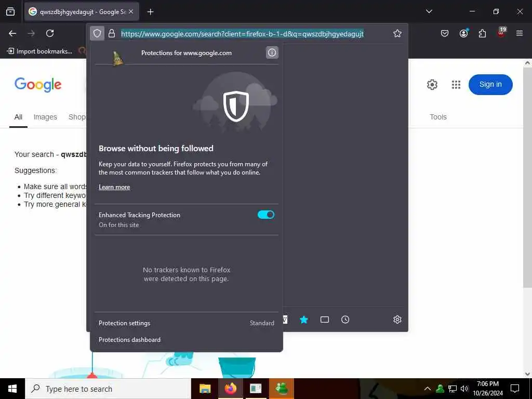Click the info icon in Protections panel

pyautogui.click(x=272, y=52)
